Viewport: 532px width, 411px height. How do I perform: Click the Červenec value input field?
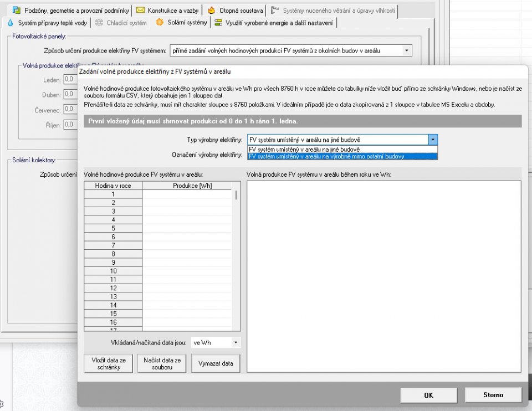tap(70, 109)
